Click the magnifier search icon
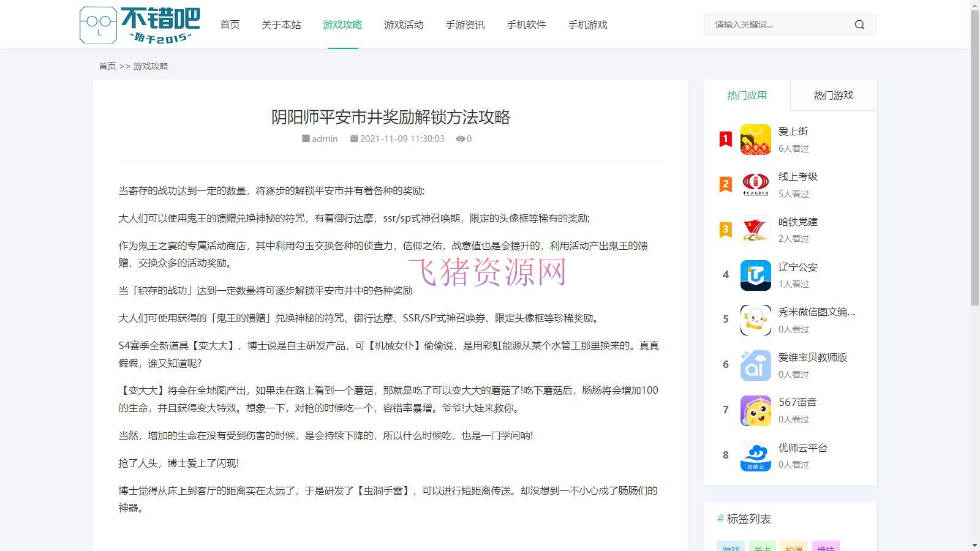980x551 pixels. pos(859,24)
